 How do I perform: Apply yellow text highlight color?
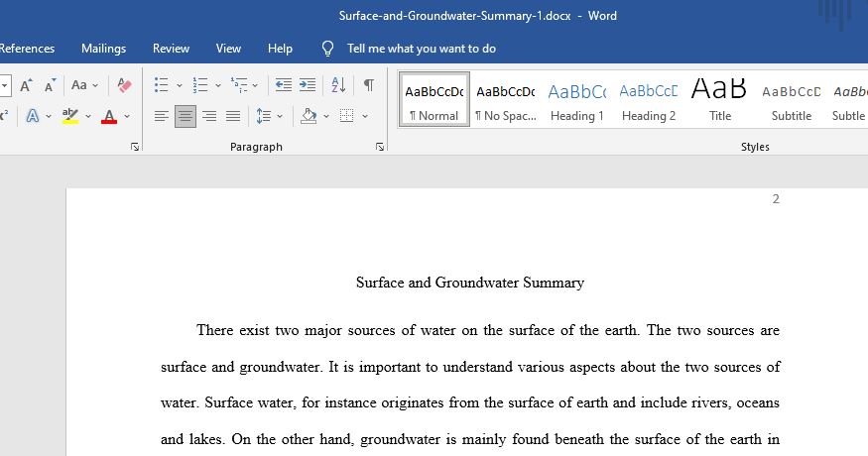pos(69,116)
